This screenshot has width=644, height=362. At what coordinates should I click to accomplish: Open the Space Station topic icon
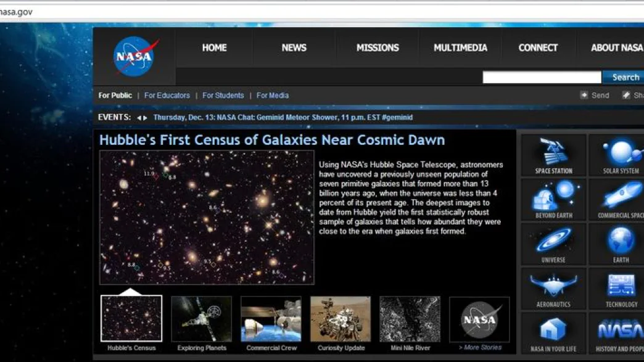tap(554, 155)
